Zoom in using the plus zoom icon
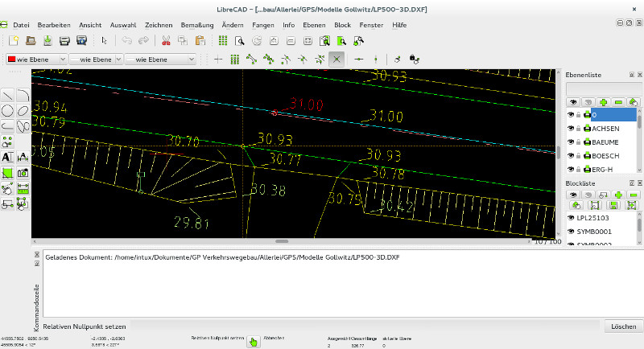Screen dimensions: 644x349 (274, 40)
